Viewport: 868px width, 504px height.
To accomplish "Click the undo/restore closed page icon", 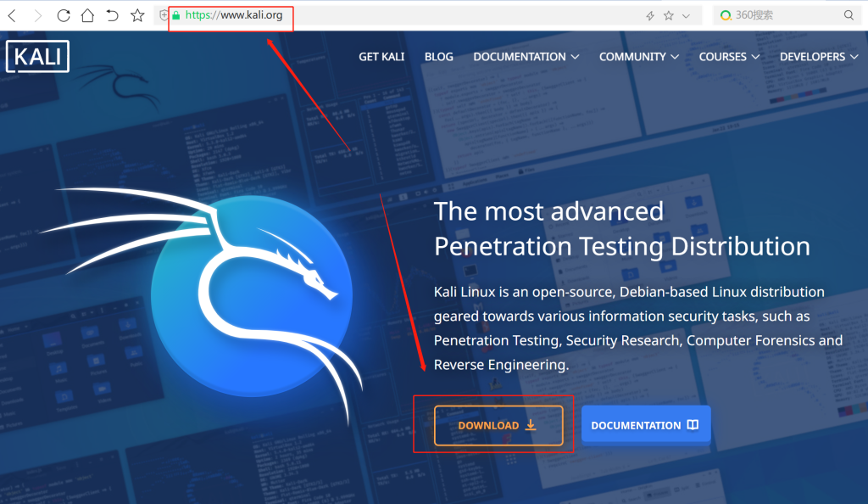I will (x=113, y=15).
